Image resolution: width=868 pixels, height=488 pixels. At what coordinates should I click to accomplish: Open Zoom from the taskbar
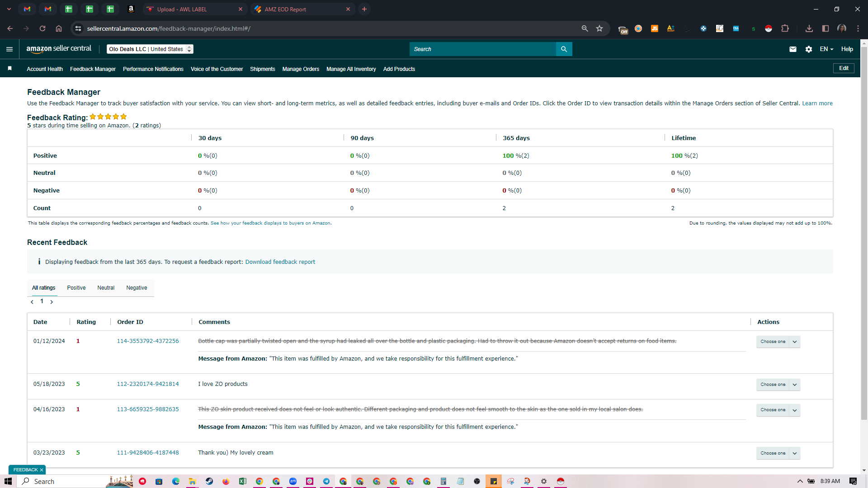293,481
